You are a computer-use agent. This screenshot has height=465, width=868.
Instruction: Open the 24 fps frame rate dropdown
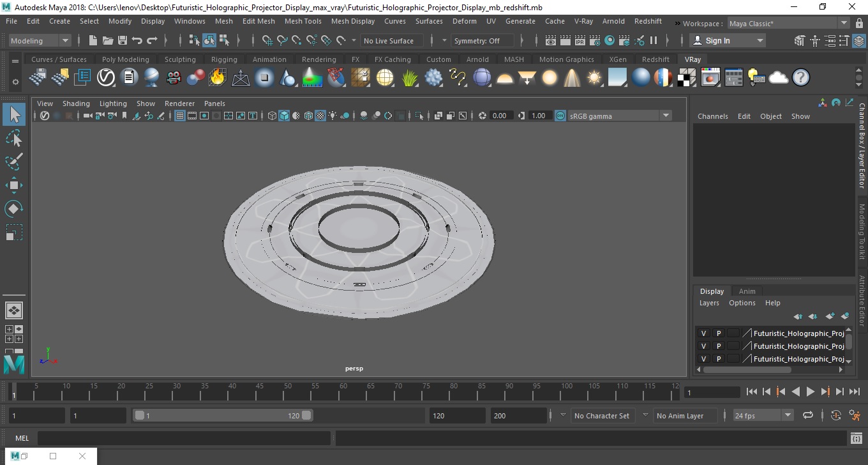coord(763,415)
